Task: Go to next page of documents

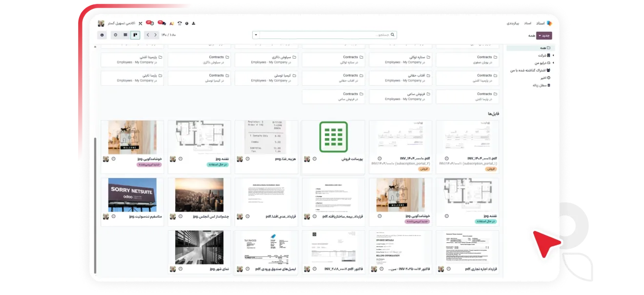Action: click(149, 35)
